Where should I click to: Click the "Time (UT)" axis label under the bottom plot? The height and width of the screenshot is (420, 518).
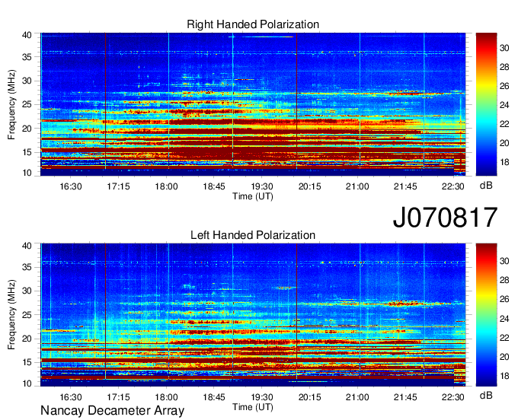tap(253, 407)
